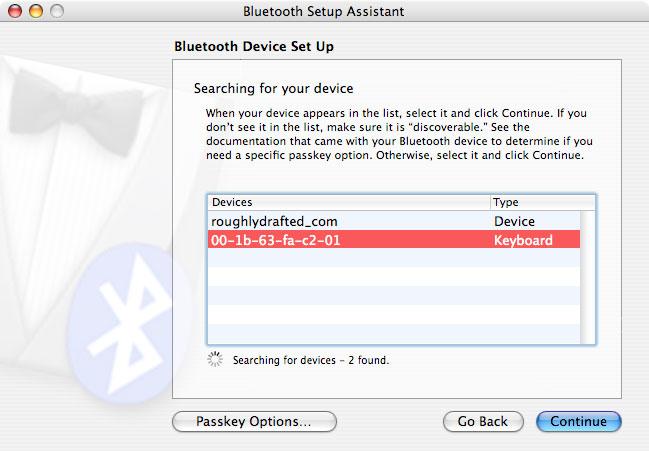Select the roughlydrafted_com device row
The image size is (649, 451).
(394, 221)
